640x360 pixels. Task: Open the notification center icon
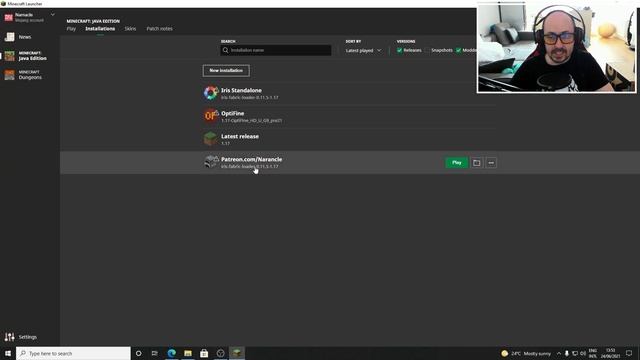(629, 353)
